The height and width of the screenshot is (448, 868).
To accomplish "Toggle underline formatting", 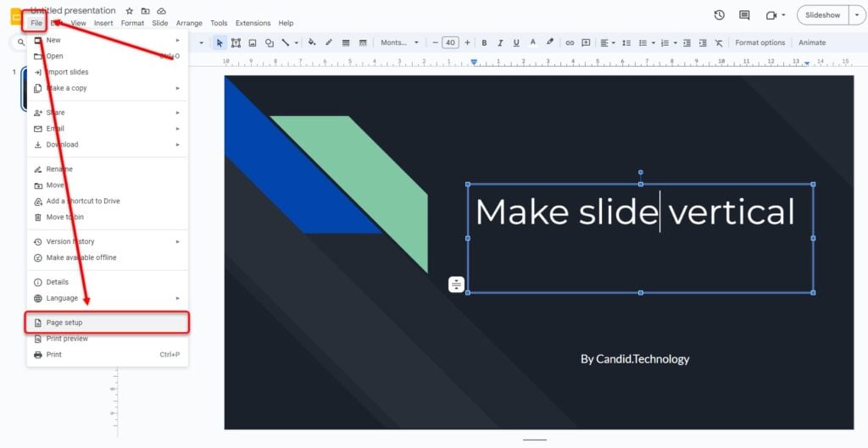I will pyautogui.click(x=516, y=42).
